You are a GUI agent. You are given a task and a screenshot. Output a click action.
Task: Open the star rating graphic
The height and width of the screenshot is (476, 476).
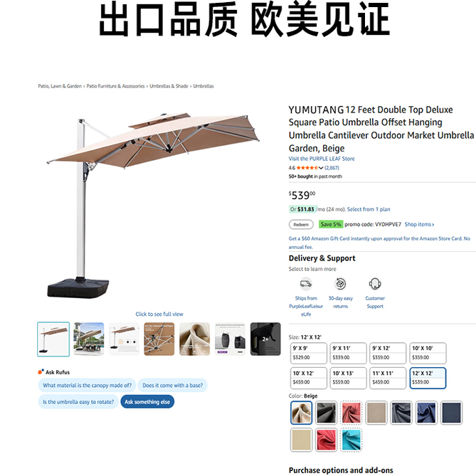307,168
